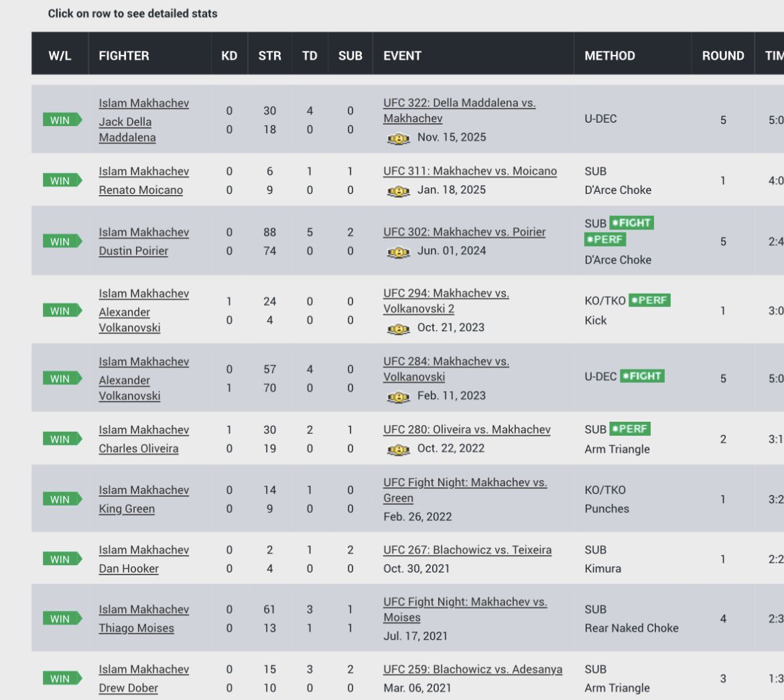
Task: Open King Green fighter link
Action: click(127, 509)
